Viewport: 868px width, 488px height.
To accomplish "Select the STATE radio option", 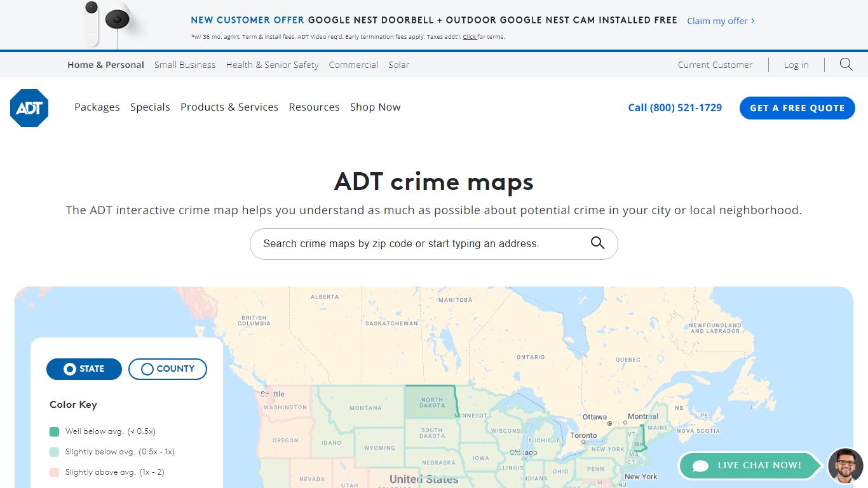I will (x=84, y=369).
